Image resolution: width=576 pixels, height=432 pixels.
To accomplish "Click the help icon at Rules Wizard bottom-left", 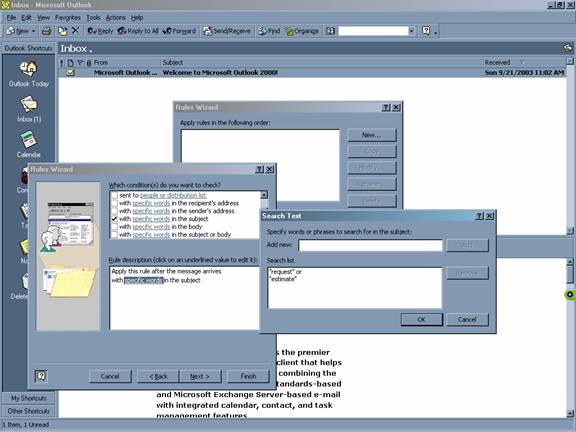I will [x=41, y=376].
